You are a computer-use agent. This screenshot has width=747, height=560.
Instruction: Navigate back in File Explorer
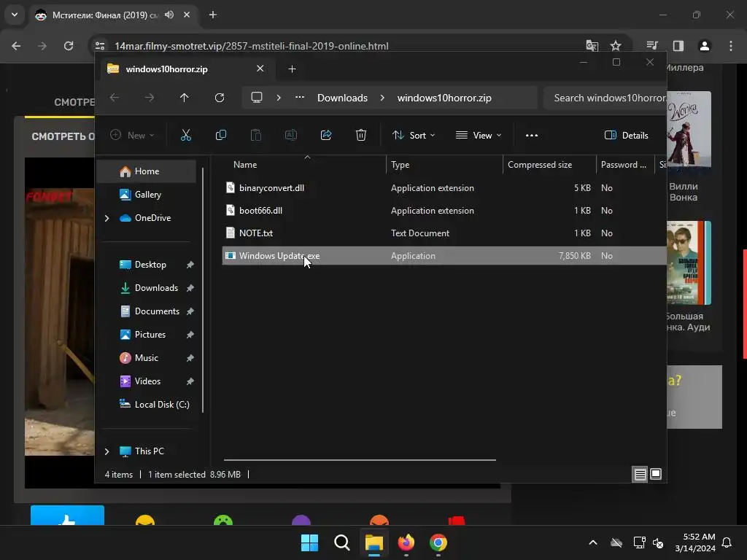115,98
